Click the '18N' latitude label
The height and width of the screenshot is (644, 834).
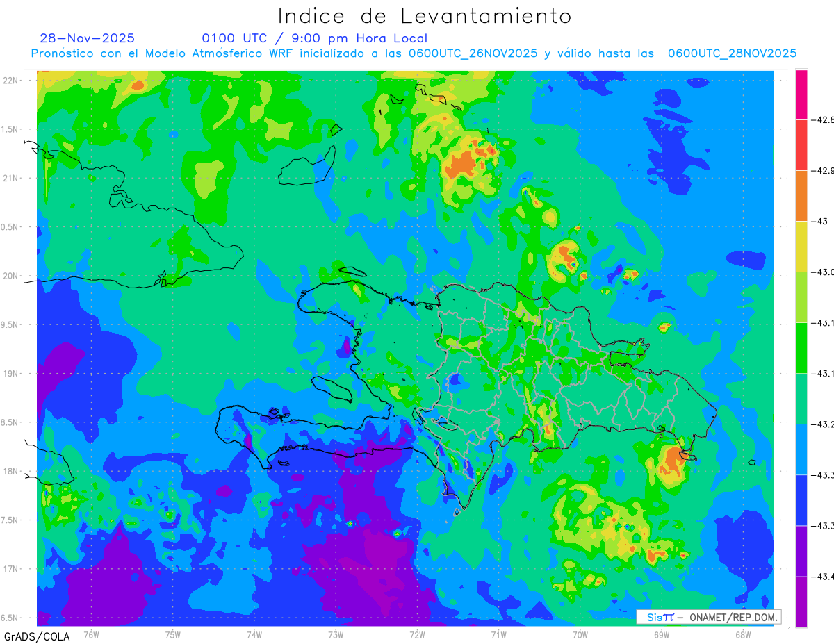click(x=10, y=471)
